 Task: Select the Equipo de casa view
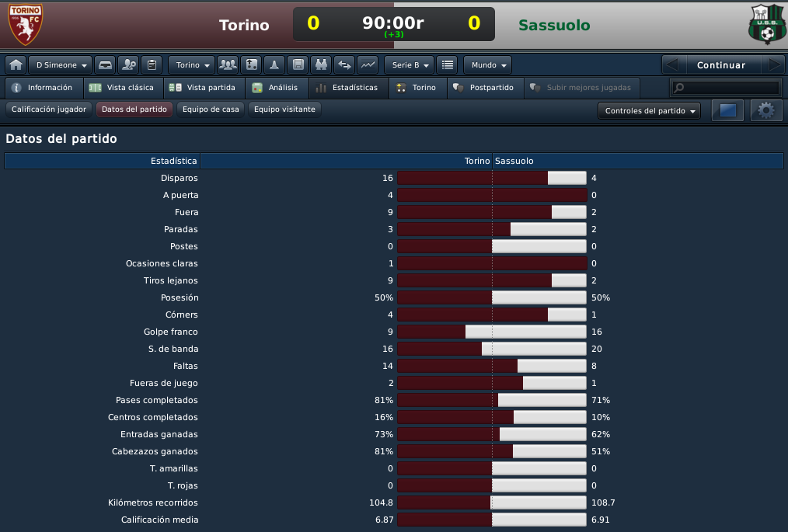[211, 109]
